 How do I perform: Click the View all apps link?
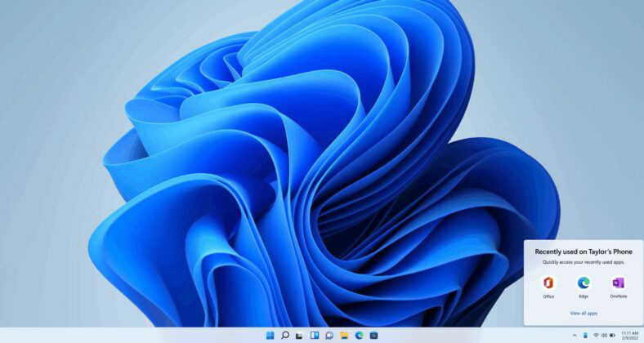(584, 313)
